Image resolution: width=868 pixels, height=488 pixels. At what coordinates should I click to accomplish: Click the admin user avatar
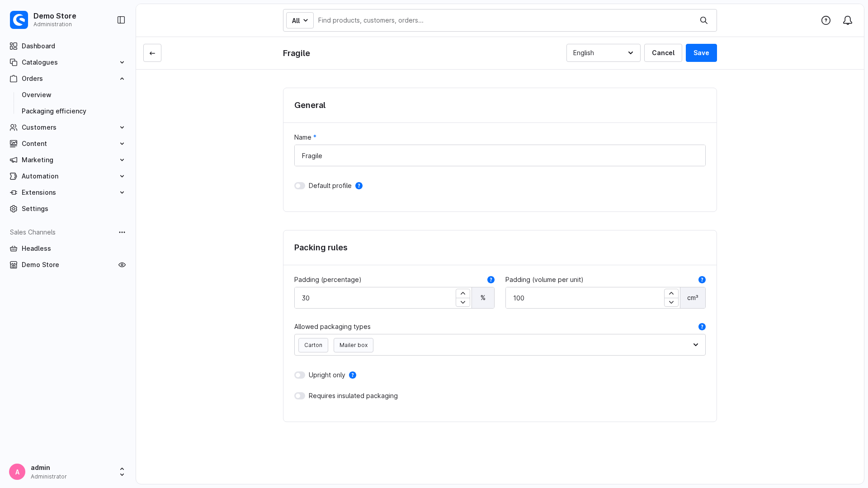pos(17,472)
